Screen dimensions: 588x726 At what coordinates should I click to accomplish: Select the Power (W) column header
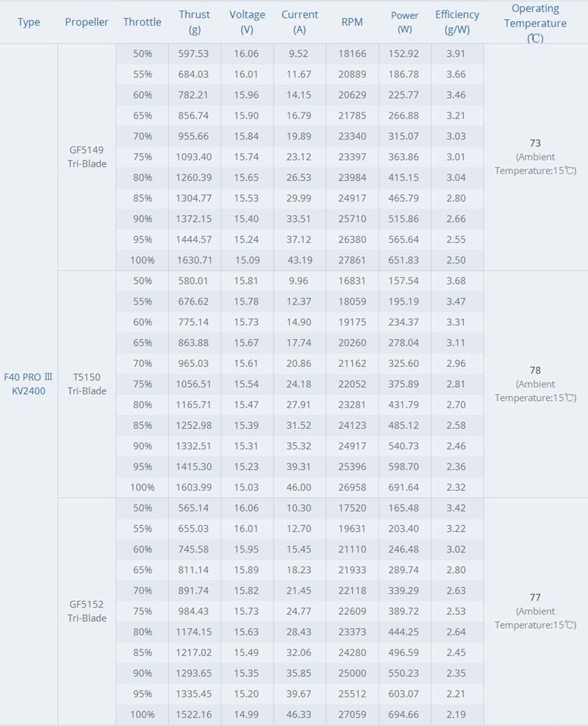click(405, 22)
